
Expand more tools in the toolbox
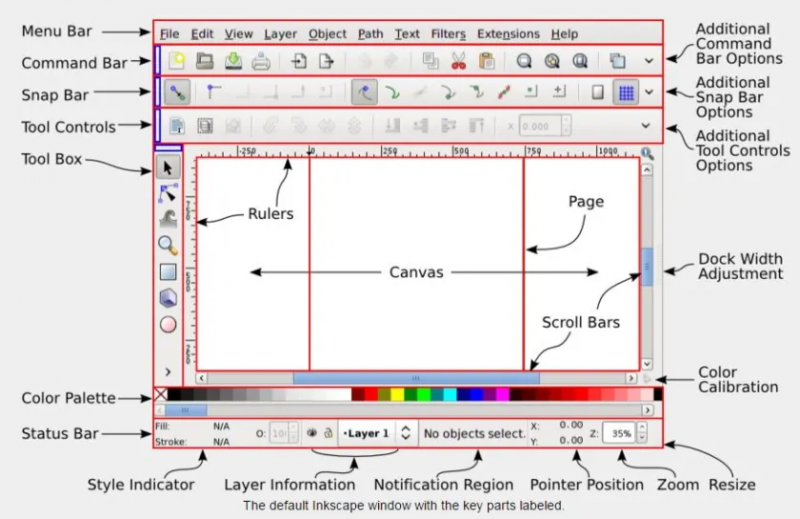[x=168, y=371]
